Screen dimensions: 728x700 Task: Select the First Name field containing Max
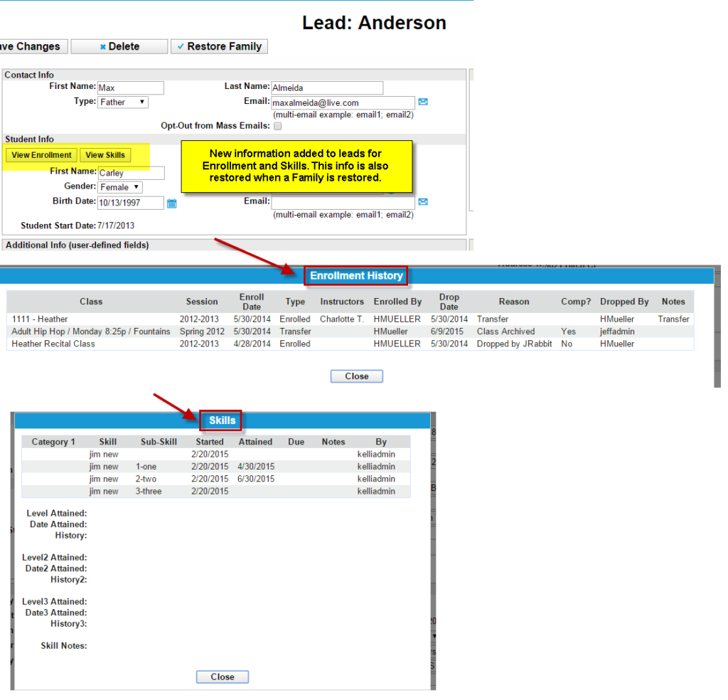pyautogui.click(x=130, y=87)
